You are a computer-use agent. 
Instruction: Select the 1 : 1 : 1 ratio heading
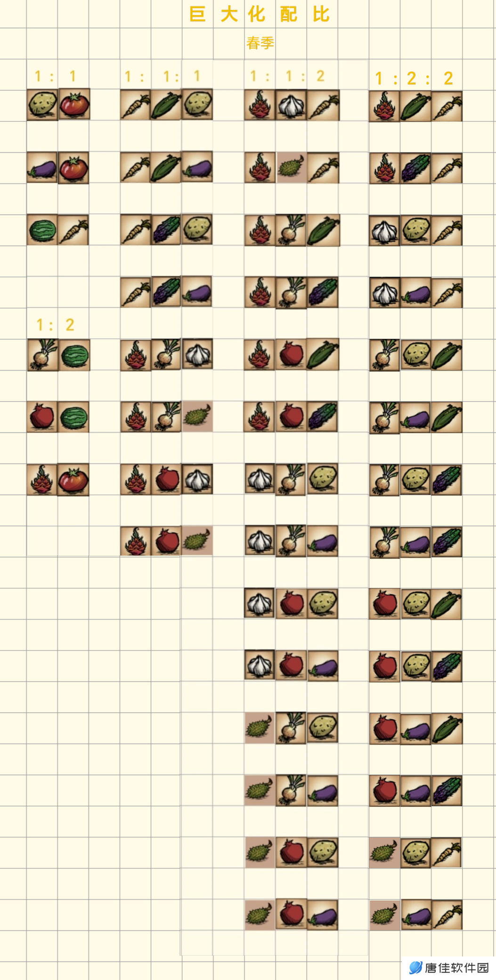point(163,76)
